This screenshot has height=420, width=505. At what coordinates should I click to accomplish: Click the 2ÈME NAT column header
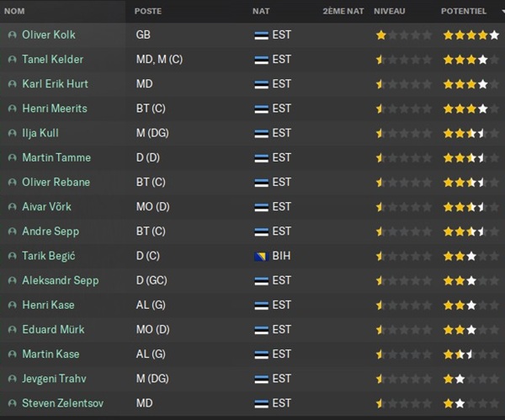tap(343, 12)
